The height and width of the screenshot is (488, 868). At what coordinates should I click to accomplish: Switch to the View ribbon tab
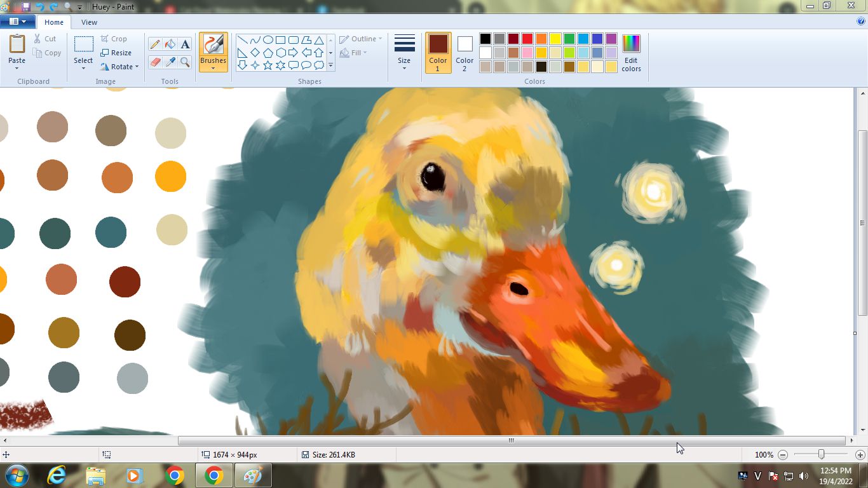(x=89, y=22)
